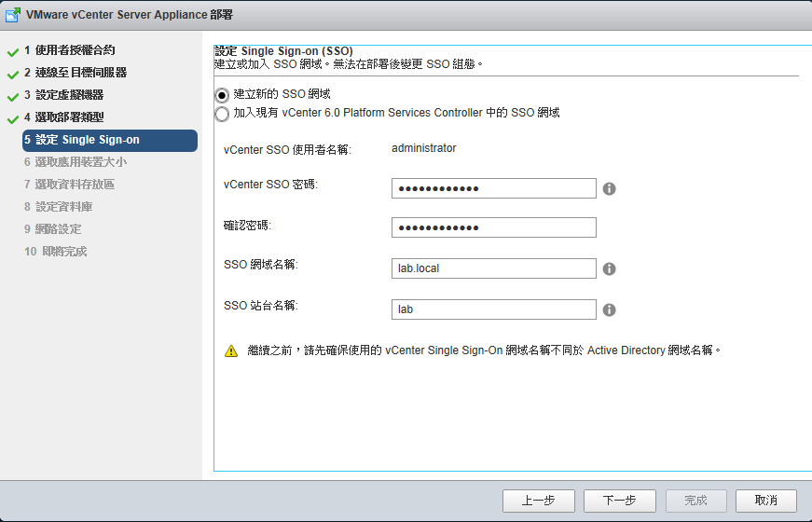Click the 上一步 button

pos(539,501)
